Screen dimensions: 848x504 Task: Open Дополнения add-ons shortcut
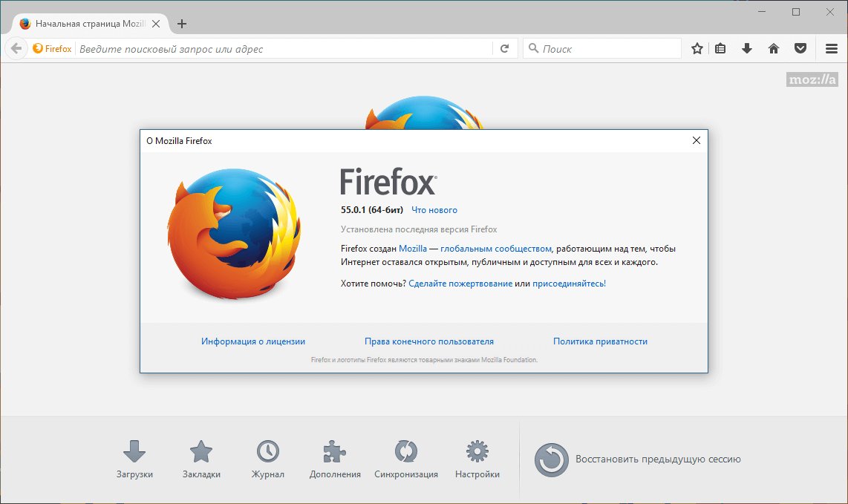point(335,459)
